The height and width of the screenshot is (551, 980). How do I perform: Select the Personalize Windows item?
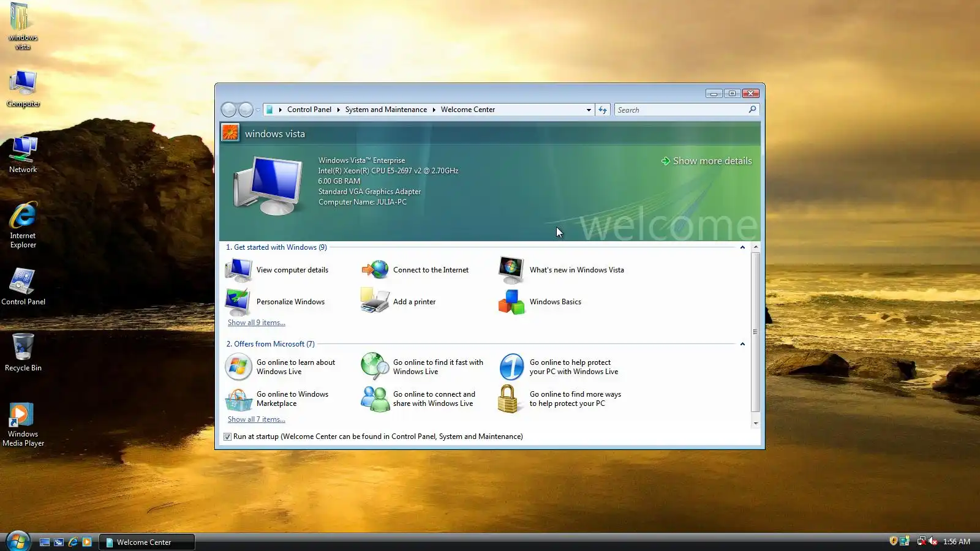[275, 302]
